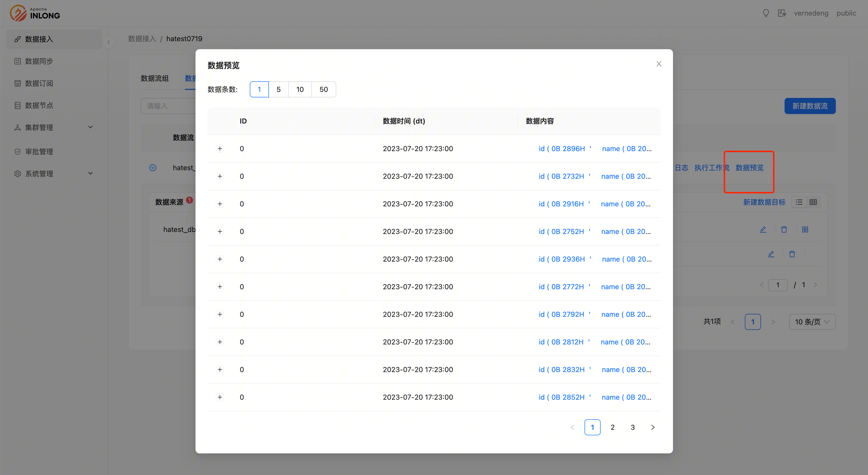Click the next page arrow in dialog
The image size is (868, 475).
[x=653, y=427]
